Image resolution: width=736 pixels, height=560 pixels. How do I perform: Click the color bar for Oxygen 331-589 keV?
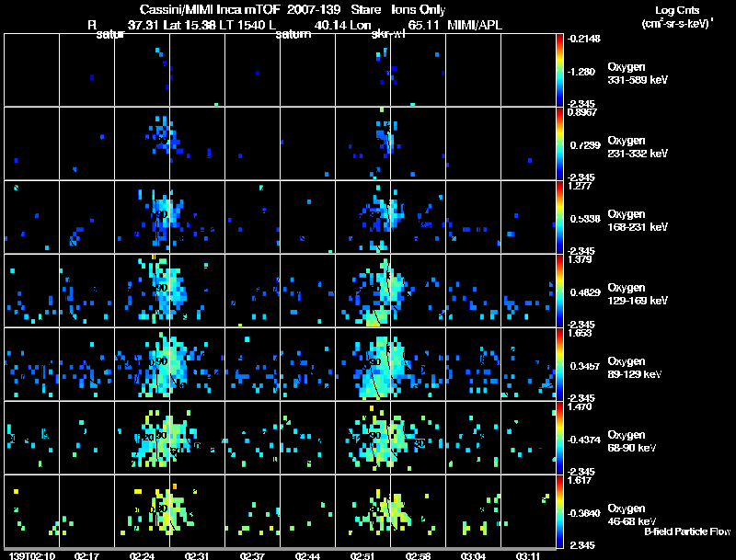pos(559,70)
